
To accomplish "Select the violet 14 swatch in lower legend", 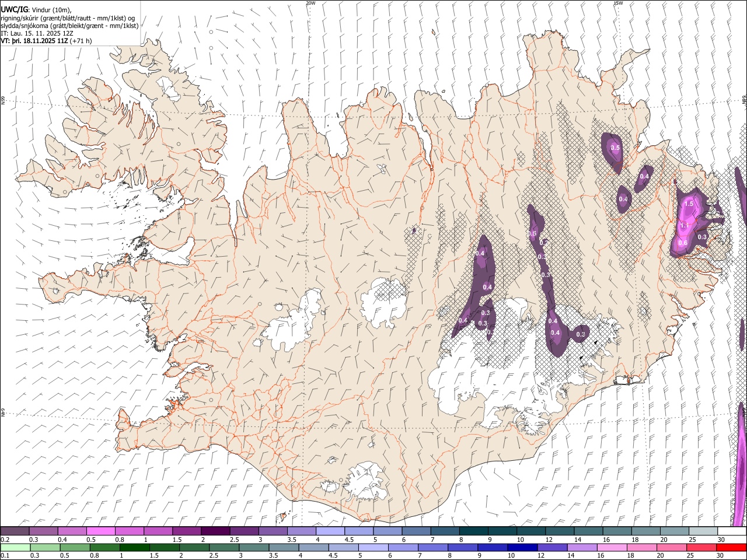I will point(582,547).
